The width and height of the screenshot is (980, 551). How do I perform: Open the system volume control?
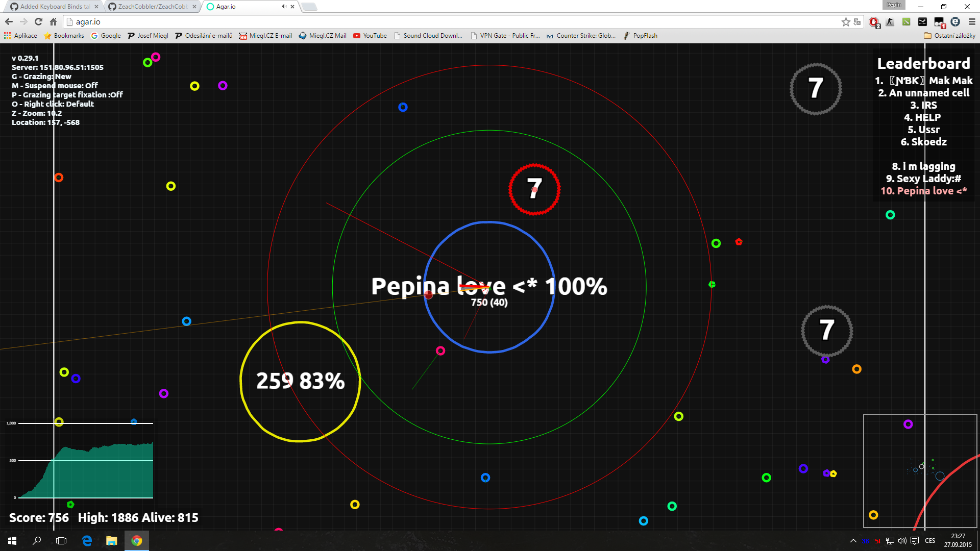pos(902,541)
